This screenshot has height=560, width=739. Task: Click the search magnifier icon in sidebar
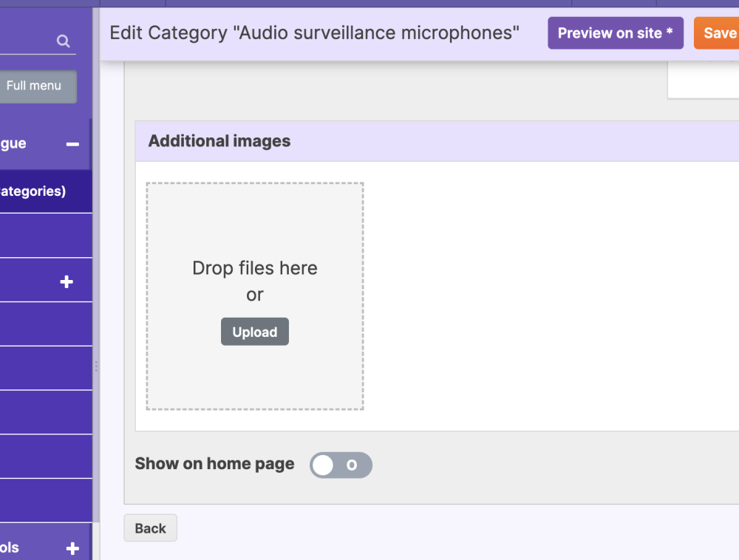[x=64, y=41]
